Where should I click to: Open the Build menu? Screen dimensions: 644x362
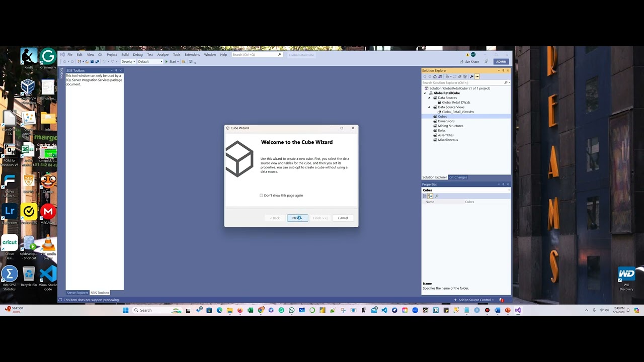coord(125,54)
